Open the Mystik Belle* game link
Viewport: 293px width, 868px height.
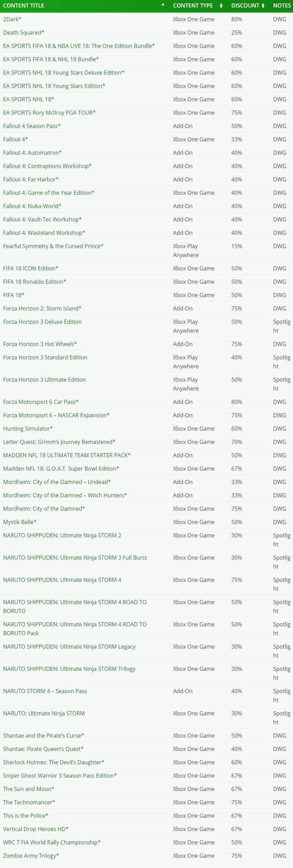[x=20, y=522]
